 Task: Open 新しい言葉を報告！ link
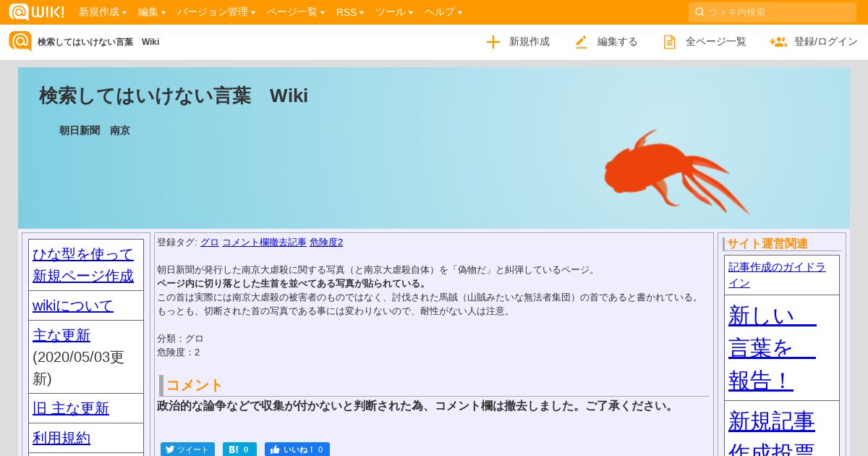tap(773, 347)
